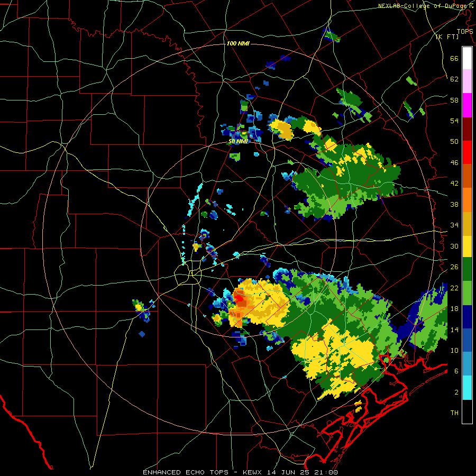Click the black TH swatch in legend
The height and width of the screenshot is (476, 476).
coord(467,411)
